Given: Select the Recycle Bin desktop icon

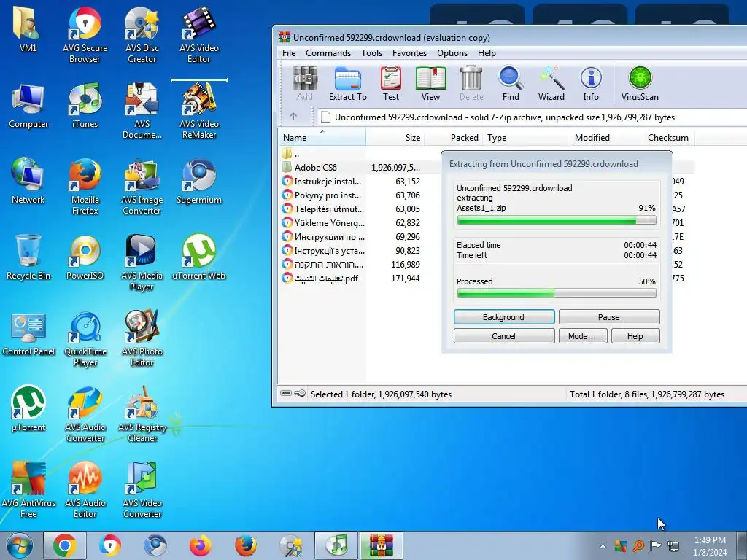Looking at the screenshot, I should pyautogui.click(x=28, y=257).
